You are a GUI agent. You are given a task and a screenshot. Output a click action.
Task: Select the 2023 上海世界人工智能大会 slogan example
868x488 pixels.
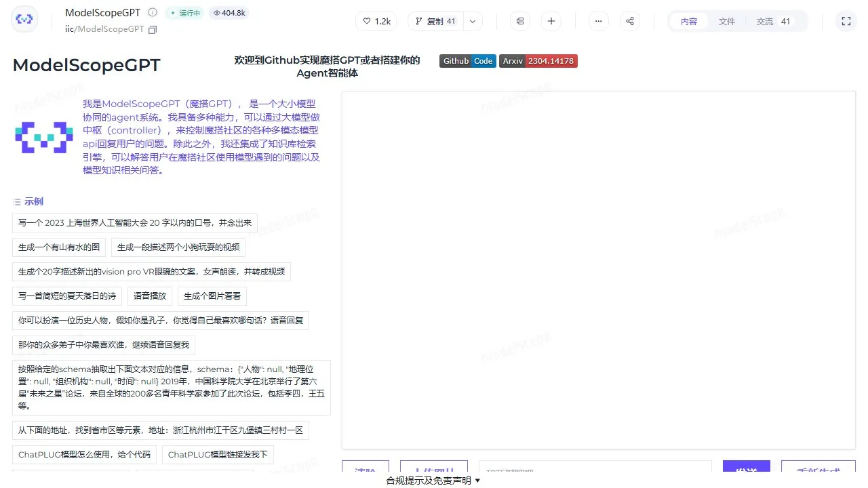coord(135,222)
